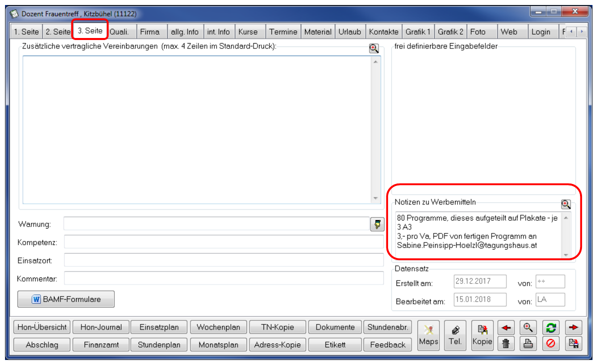Click into the Kompetenz input field

pos(224,242)
